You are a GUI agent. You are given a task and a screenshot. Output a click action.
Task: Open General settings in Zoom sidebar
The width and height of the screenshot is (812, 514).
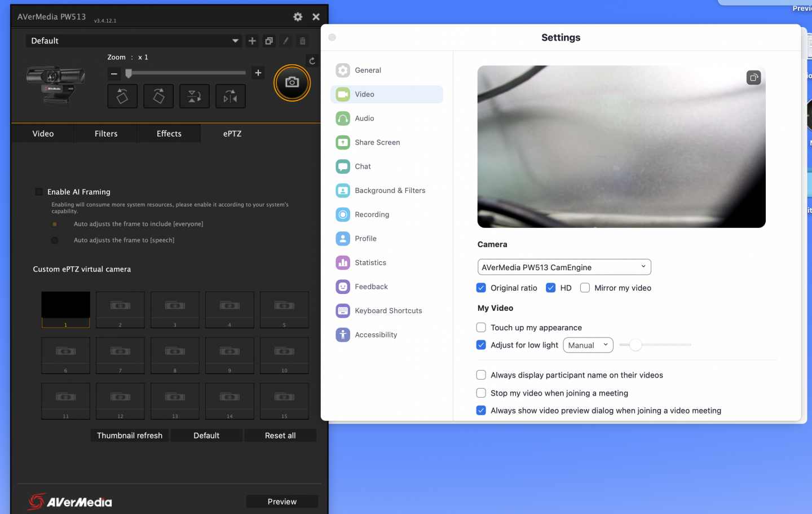coord(387,71)
